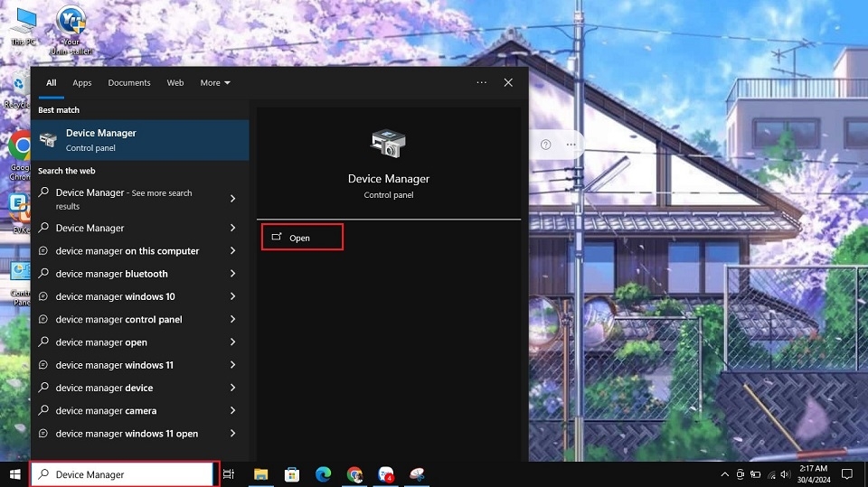Show hidden system tray icons
Screen dimensions: 868x487
(x=724, y=474)
